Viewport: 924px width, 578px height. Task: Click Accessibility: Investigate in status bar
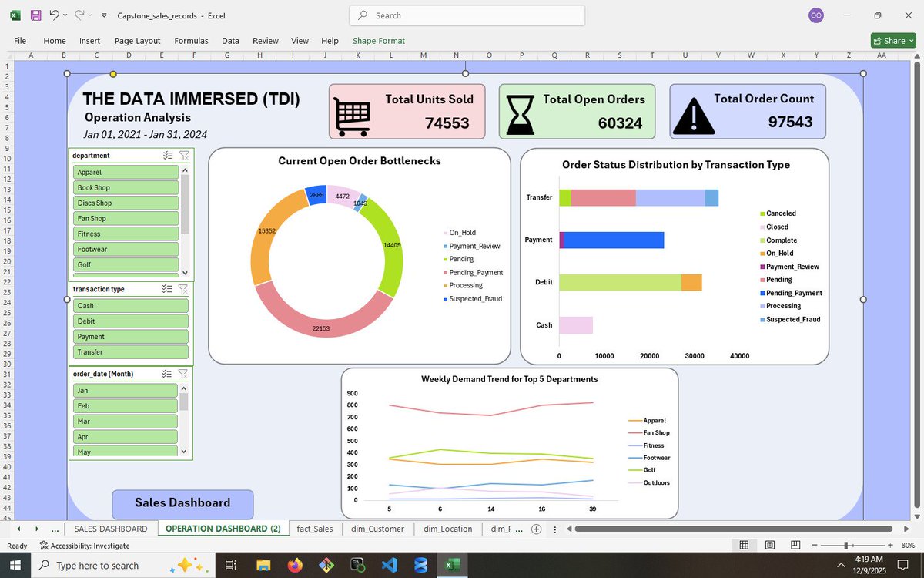point(85,546)
